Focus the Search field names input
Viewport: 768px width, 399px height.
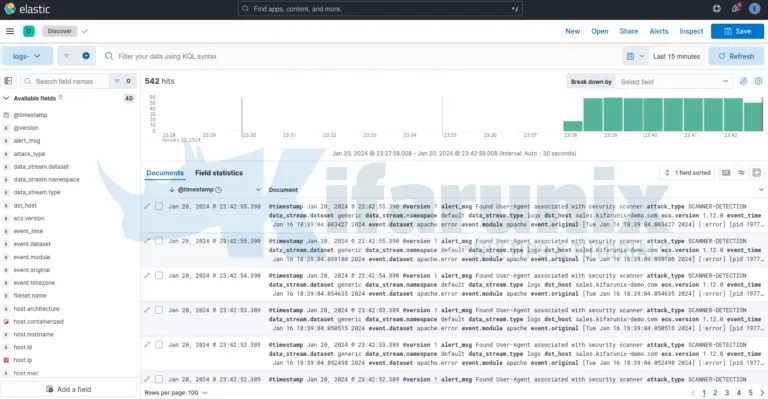point(65,81)
